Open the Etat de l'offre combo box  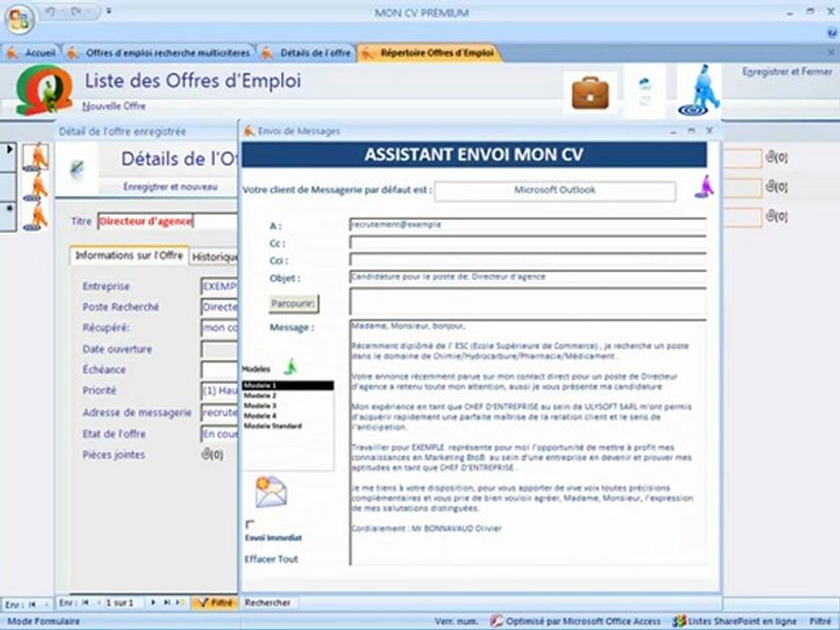pyautogui.click(x=219, y=433)
